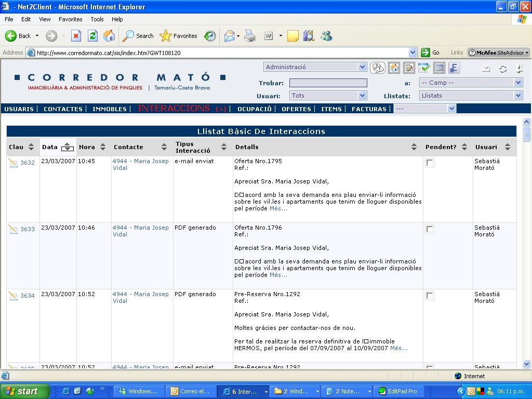Click the Data column sort icon
This screenshot has width=532, height=399.
coord(68,147)
